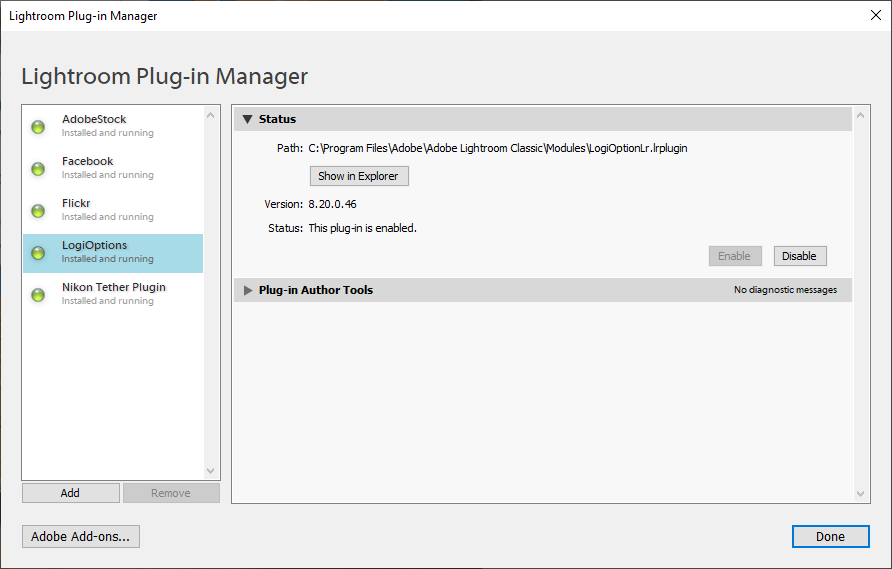Click the version number 8.20.0.46
The height and width of the screenshot is (569, 892).
point(332,204)
